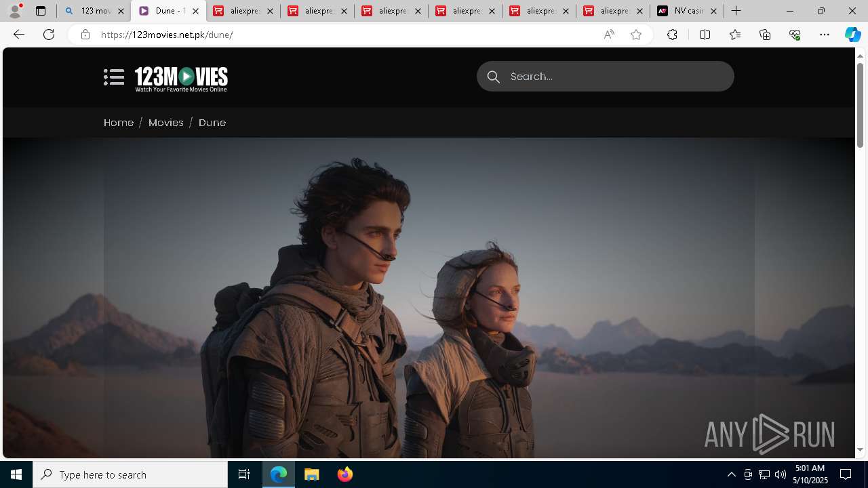Show hidden system tray icons
Viewport: 868px width, 488px height.
click(732, 474)
